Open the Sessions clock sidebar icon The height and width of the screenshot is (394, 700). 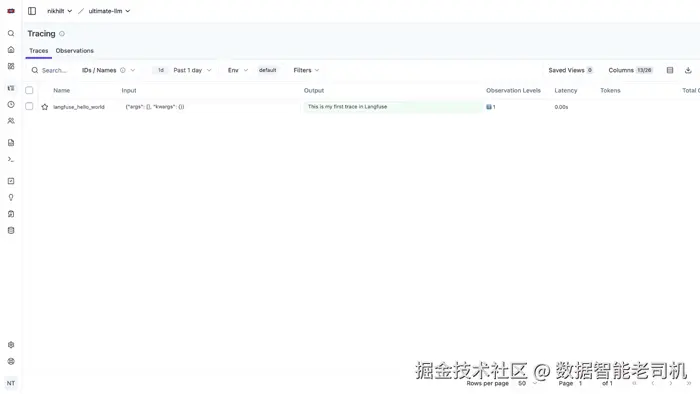pos(11,104)
